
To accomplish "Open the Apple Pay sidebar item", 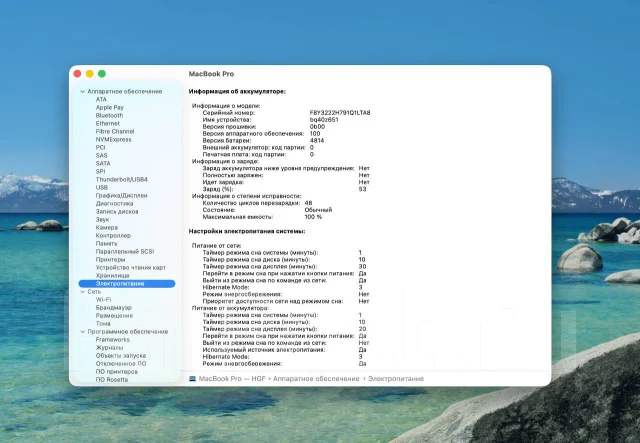I will pyautogui.click(x=109, y=107).
